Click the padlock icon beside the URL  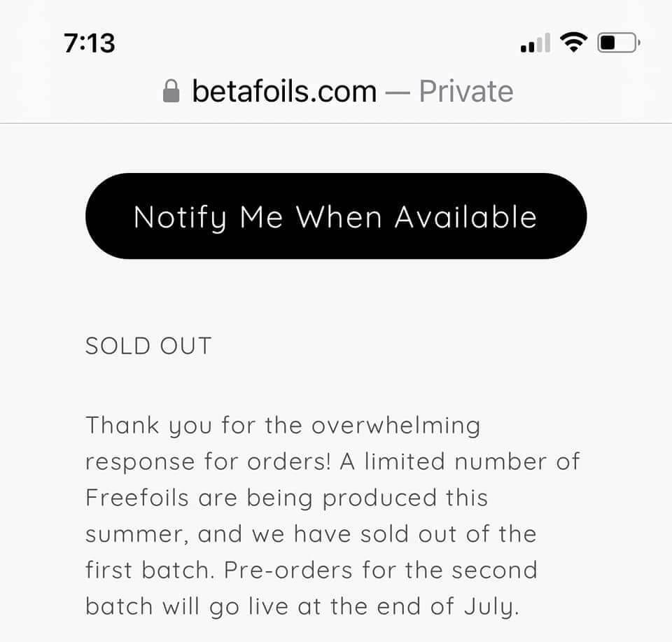171,91
